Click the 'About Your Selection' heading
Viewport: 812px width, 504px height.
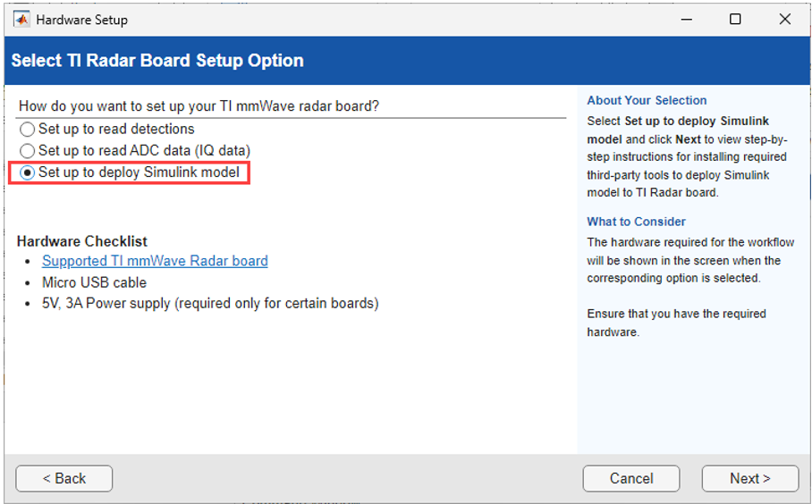click(647, 100)
